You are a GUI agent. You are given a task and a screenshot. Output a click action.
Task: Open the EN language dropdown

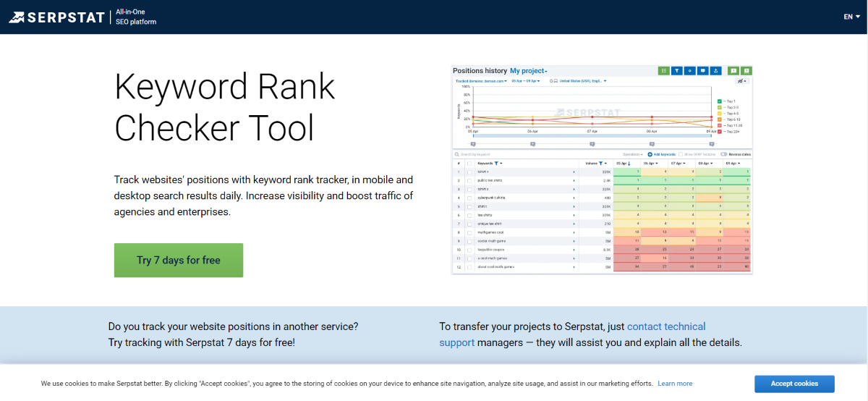[851, 17]
